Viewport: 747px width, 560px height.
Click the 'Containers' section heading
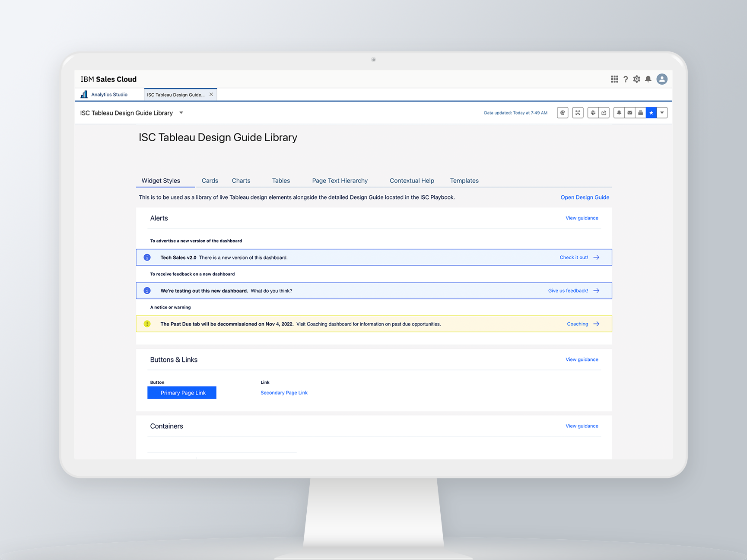[x=166, y=426]
